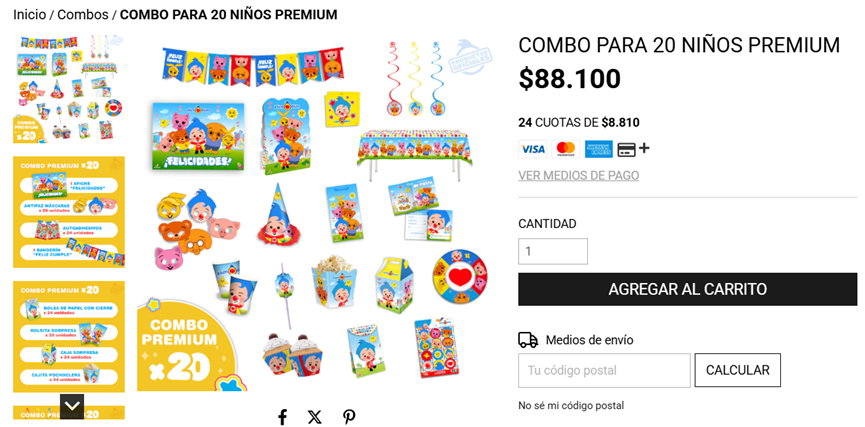Screen dimensions: 865x427
Task: Click the American Express icon
Action: pos(599,149)
